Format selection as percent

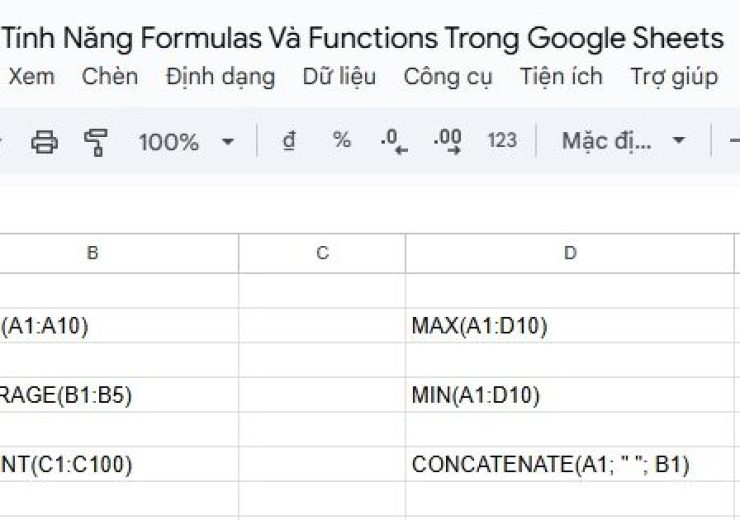[x=342, y=141]
